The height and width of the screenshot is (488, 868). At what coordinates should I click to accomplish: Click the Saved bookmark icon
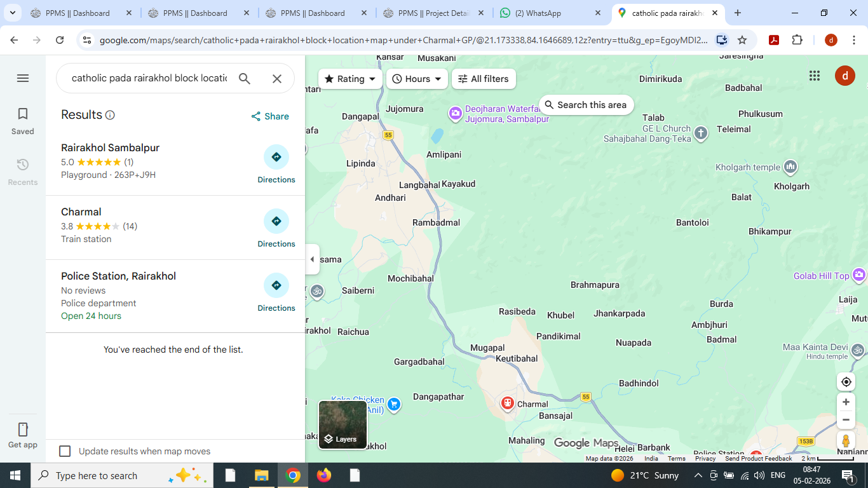[x=23, y=114]
